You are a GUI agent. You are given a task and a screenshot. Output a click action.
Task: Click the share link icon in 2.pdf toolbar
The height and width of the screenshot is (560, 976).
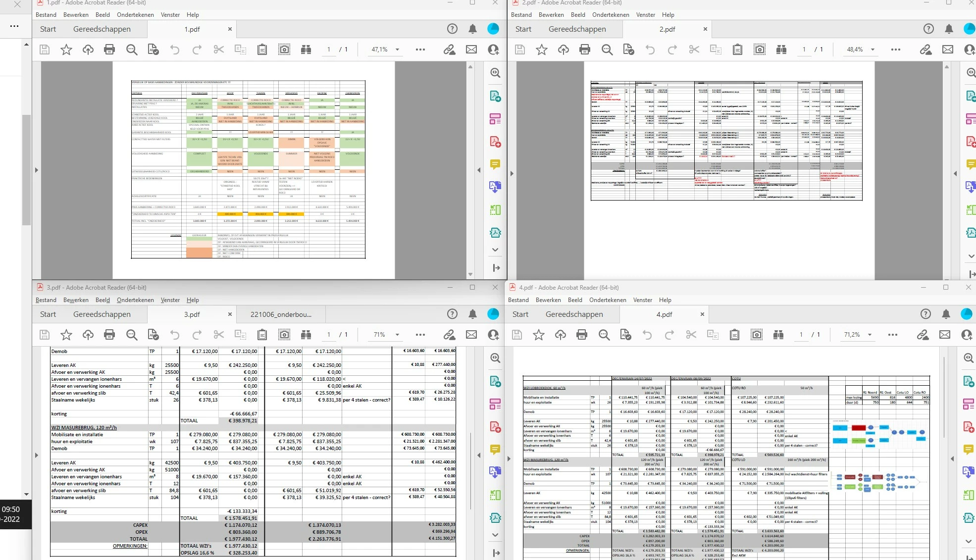925,50
